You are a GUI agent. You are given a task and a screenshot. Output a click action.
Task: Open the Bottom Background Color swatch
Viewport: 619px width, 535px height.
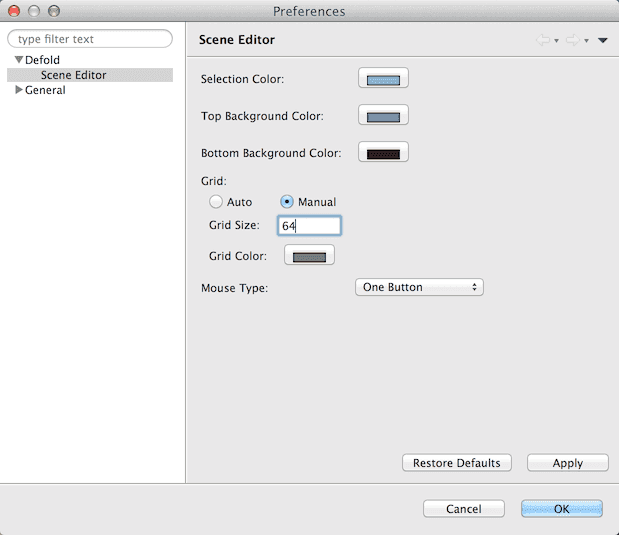pyautogui.click(x=383, y=153)
